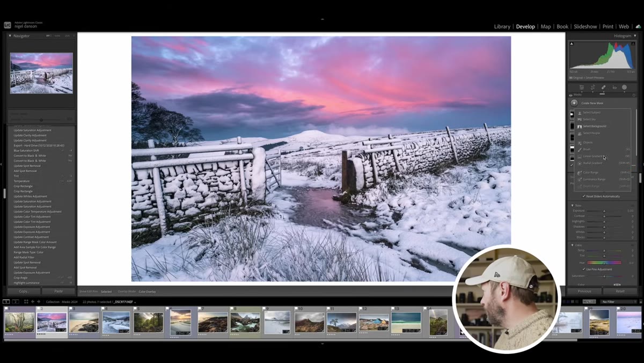Image resolution: width=644 pixels, height=363 pixels.
Task: Switch to second window display 2 icon
Action: click(x=15, y=302)
